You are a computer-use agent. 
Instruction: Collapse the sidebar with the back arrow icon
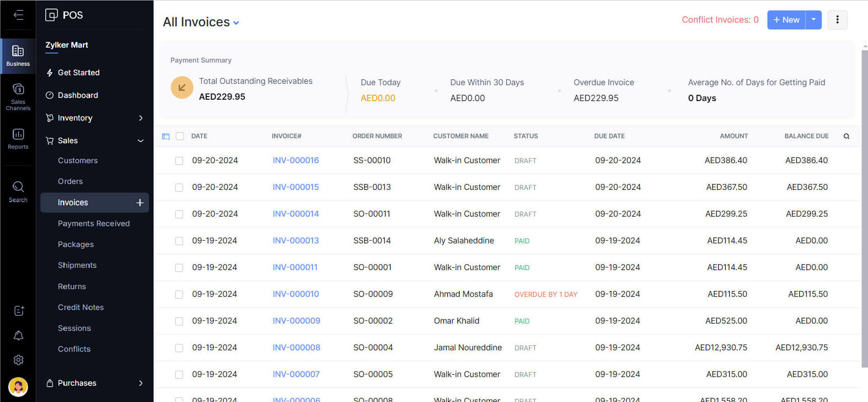click(x=18, y=15)
